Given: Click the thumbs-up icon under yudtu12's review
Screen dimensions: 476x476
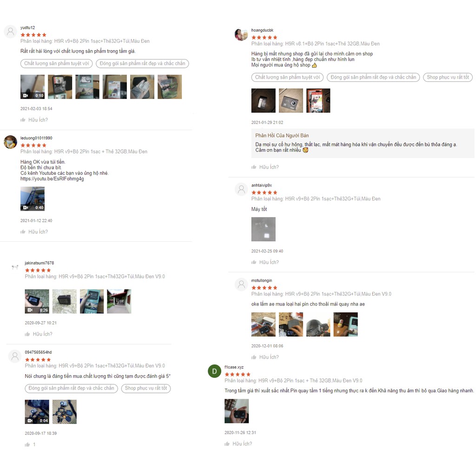Looking at the screenshot, I should tap(23, 120).
